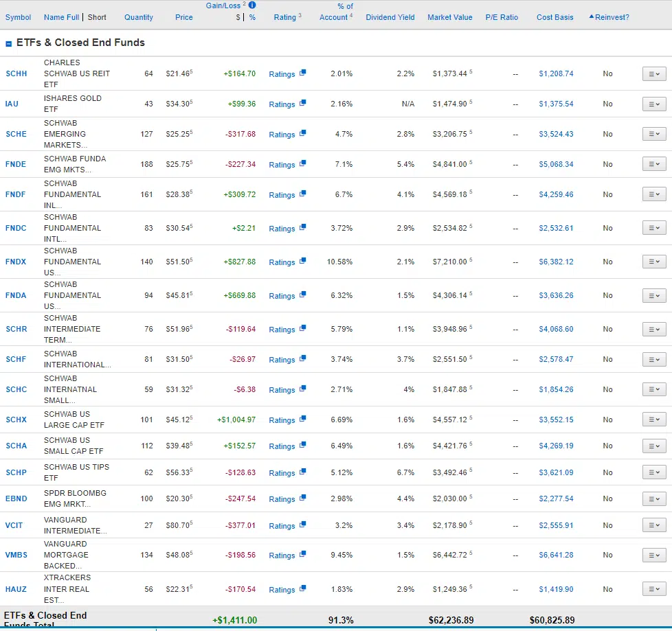Collapse ETFs & Closed End Funds section

(8, 44)
